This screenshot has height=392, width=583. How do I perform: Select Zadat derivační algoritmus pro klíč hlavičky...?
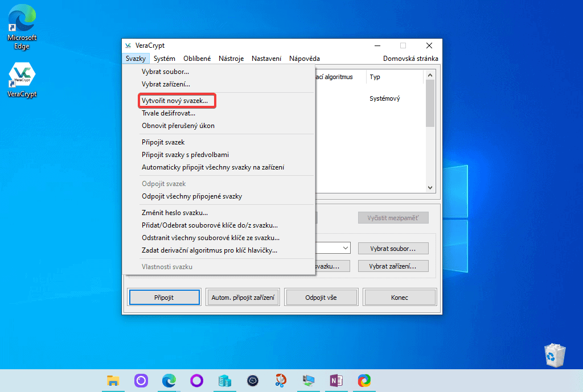pyautogui.click(x=219, y=251)
